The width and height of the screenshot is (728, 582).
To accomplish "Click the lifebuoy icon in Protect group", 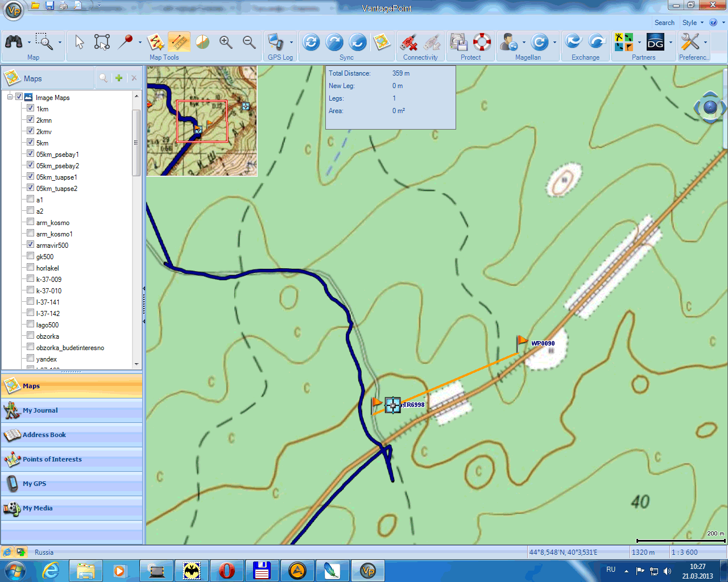I will coord(482,42).
